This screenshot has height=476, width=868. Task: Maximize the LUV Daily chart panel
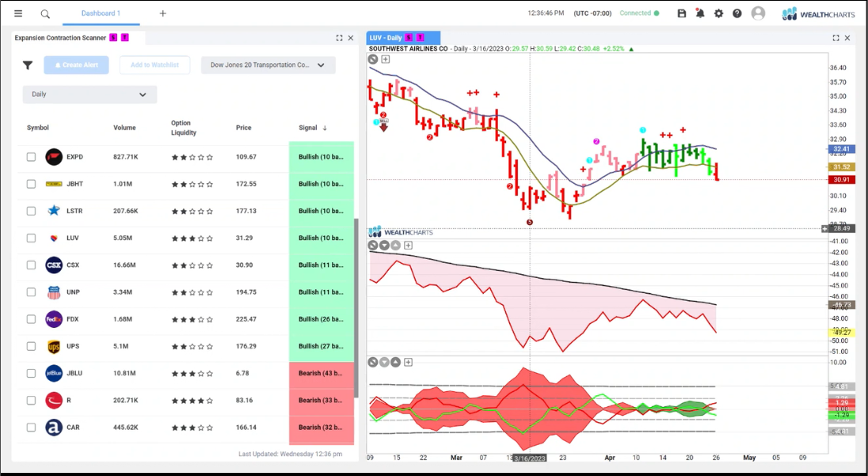pyautogui.click(x=836, y=38)
